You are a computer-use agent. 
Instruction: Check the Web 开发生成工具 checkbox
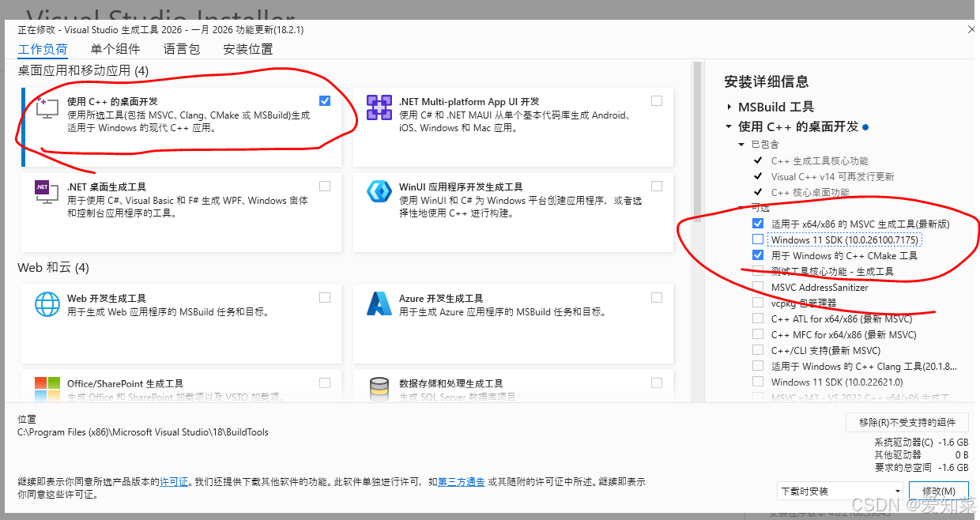point(325,298)
